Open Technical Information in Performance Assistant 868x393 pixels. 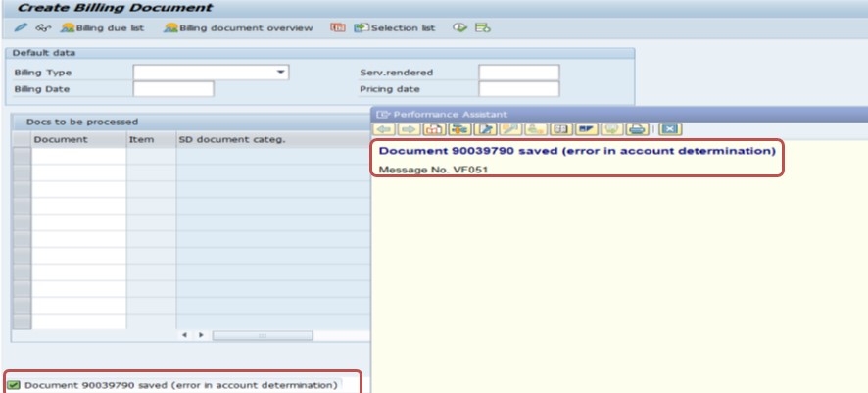459,129
